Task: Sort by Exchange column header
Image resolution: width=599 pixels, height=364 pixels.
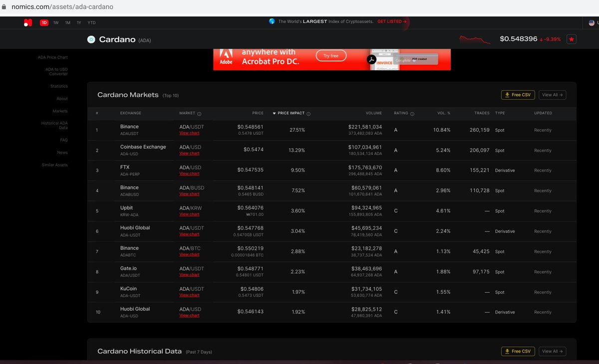Action: (131, 113)
